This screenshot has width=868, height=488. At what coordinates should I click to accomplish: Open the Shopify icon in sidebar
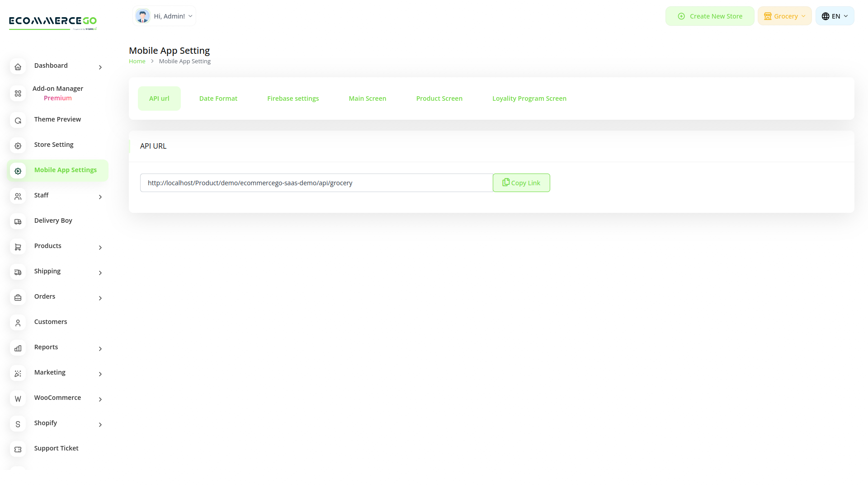pos(18,424)
